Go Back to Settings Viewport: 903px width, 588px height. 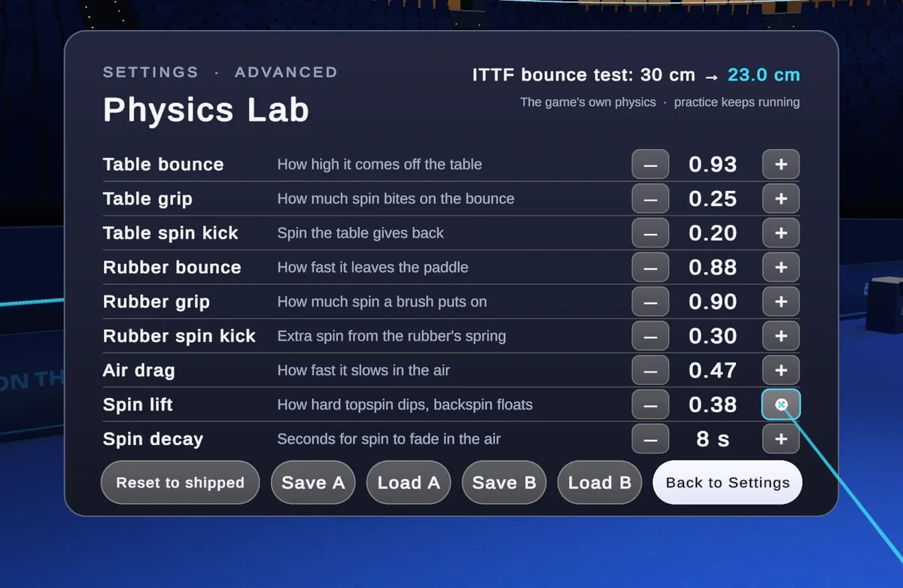pos(728,483)
